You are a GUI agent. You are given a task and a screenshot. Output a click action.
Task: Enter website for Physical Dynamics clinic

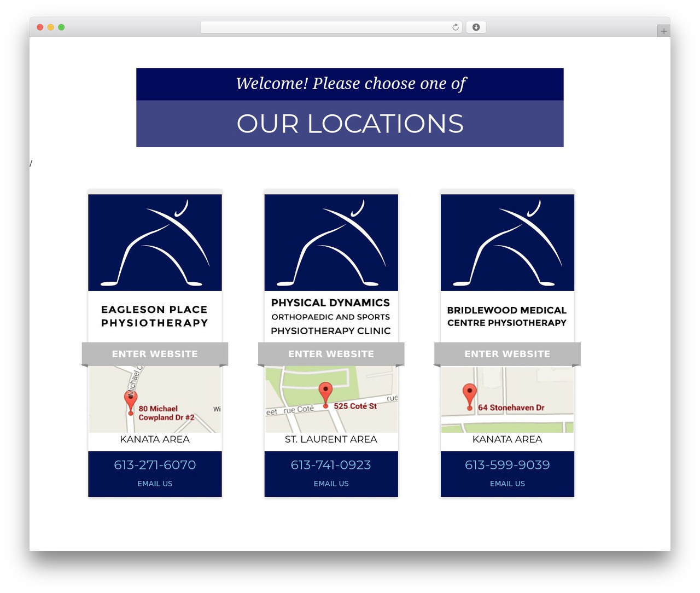click(331, 354)
